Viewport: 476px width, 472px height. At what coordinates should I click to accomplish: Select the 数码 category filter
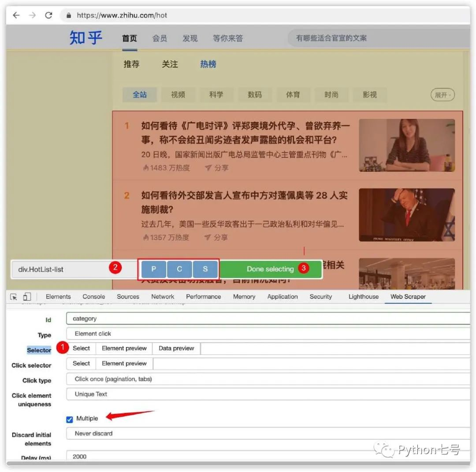pos(255,95)
